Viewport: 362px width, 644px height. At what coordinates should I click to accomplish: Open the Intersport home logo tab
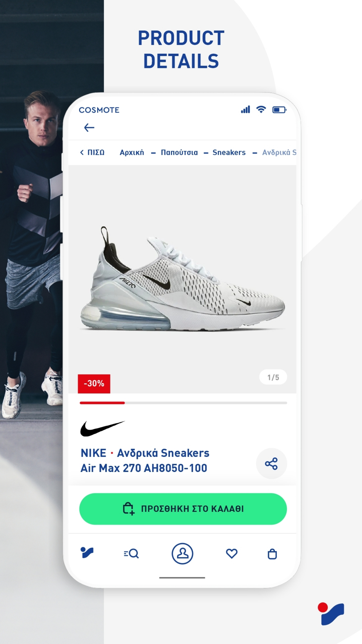87,552
